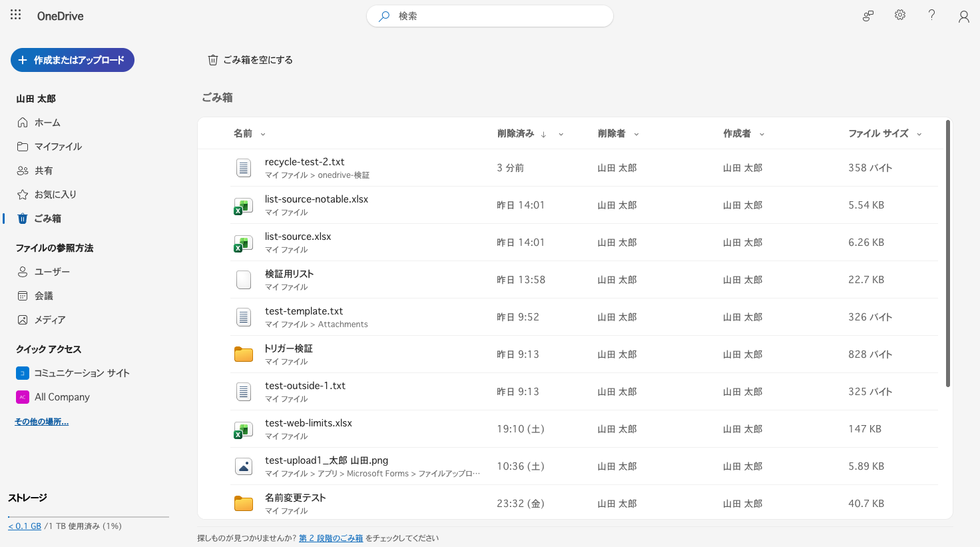Click the 19:10 (土) deleted time cell
Viewport: 980px width, 547px height.
(521, 429)
